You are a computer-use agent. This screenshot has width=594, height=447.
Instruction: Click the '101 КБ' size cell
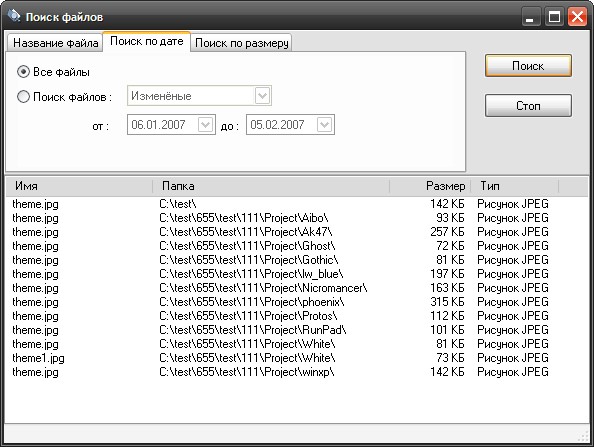click(447, 330)
